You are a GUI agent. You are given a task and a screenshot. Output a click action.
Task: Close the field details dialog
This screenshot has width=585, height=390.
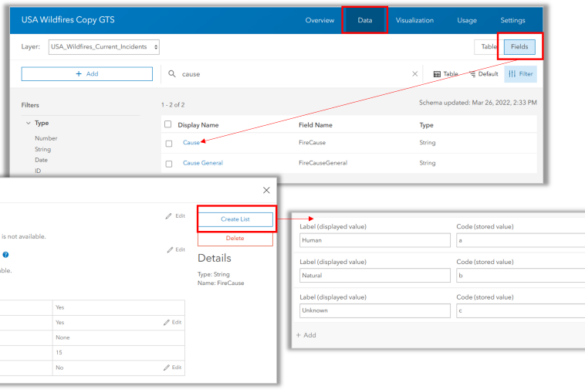(266, 190)
